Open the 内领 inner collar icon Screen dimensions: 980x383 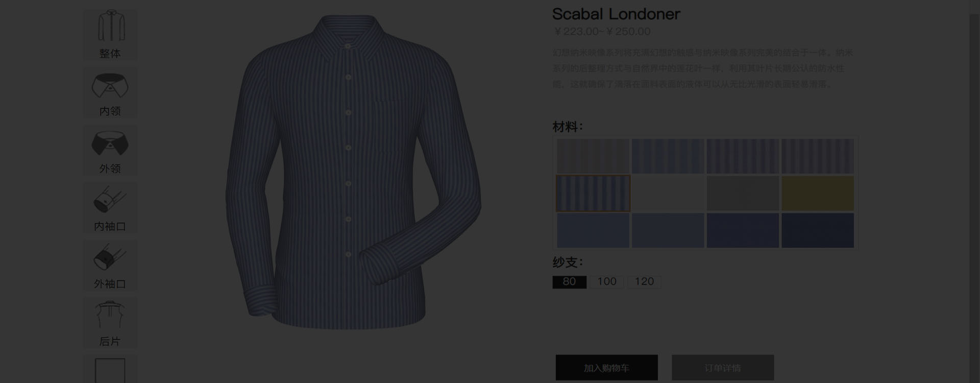click(110, 93)
